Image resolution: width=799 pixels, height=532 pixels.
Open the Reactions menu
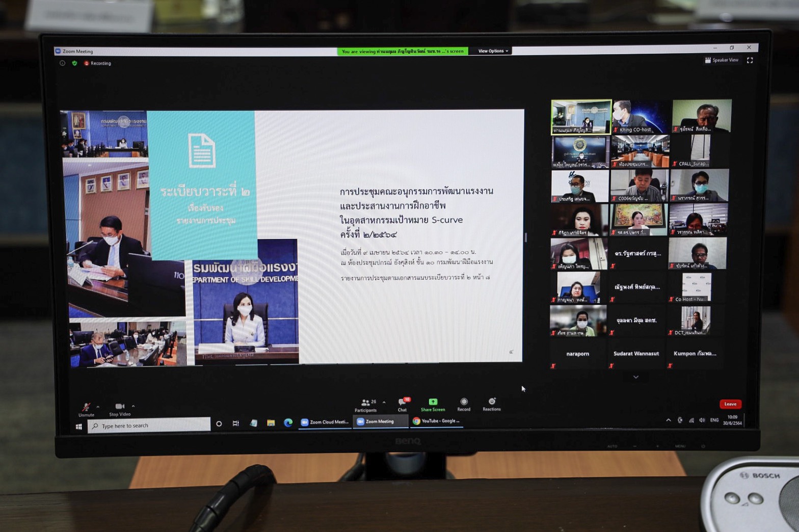click(x=492, y=403)
